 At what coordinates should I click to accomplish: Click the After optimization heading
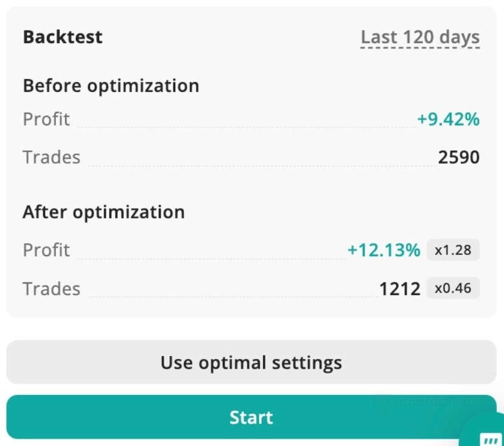(x=103, y=212)
